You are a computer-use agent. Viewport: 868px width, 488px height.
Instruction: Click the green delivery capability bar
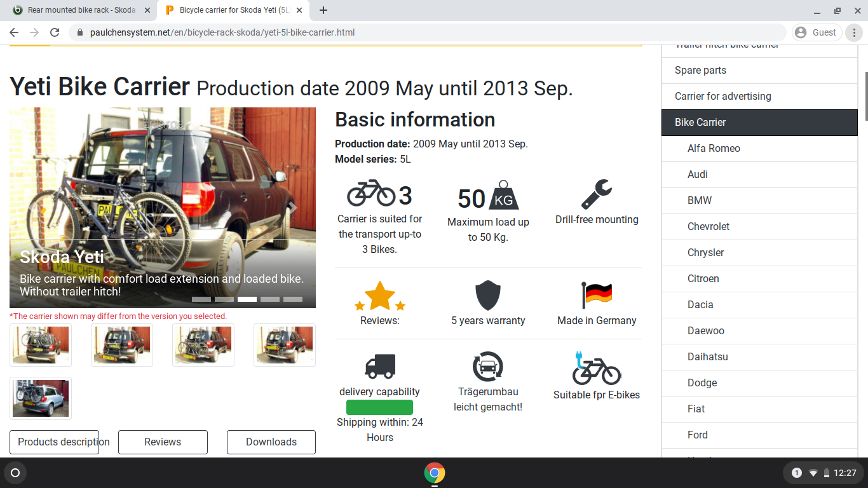point(379,407)
